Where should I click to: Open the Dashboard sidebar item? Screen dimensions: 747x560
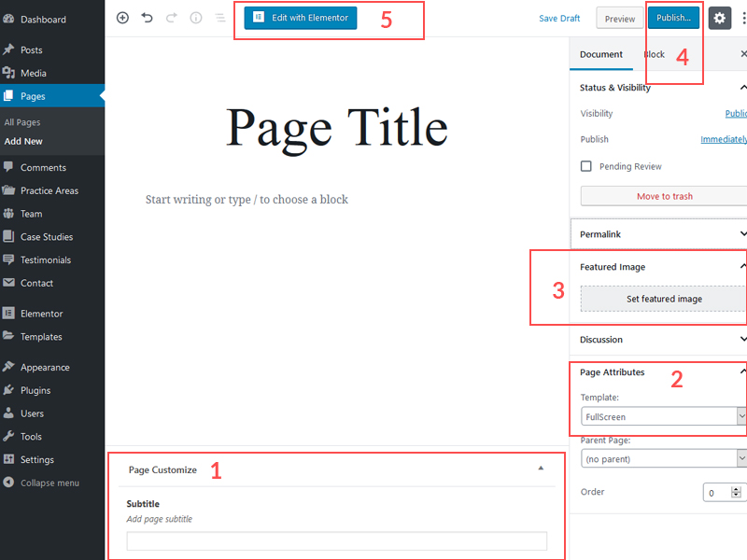click(x=43, y=20)
